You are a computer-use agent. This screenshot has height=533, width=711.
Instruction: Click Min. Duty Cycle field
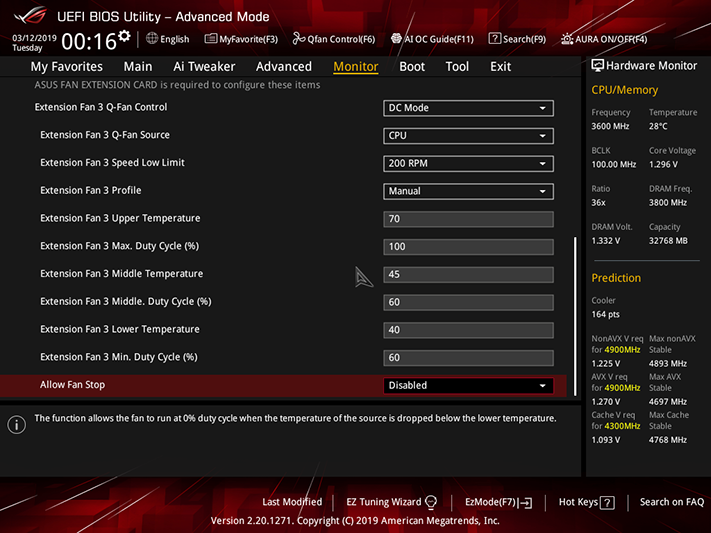coord(468,357)
